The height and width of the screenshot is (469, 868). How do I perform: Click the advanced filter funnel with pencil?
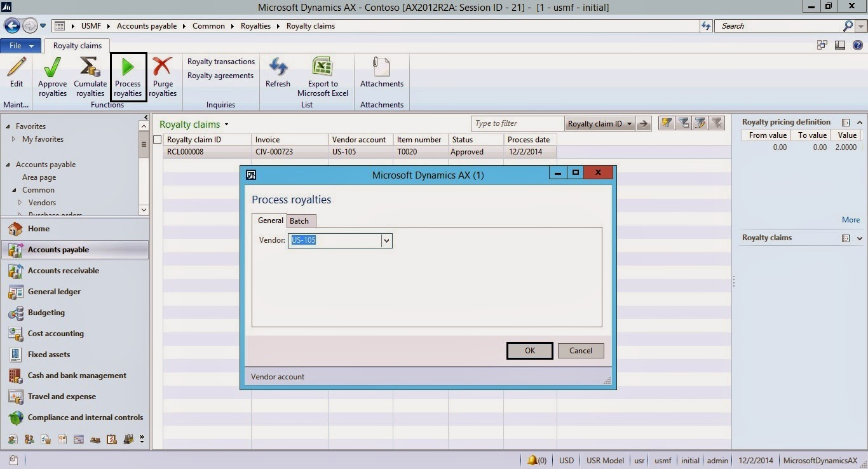pyautogui.click(x=700, y=123)
